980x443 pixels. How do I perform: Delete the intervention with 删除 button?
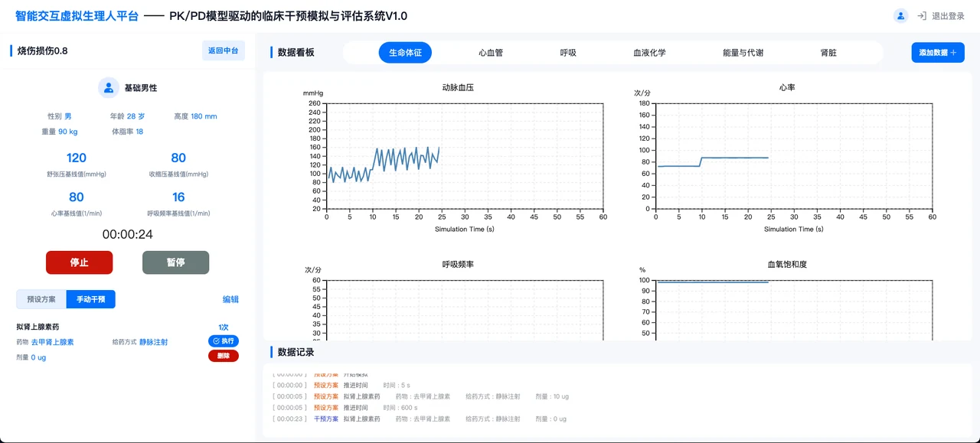point(224,356)
